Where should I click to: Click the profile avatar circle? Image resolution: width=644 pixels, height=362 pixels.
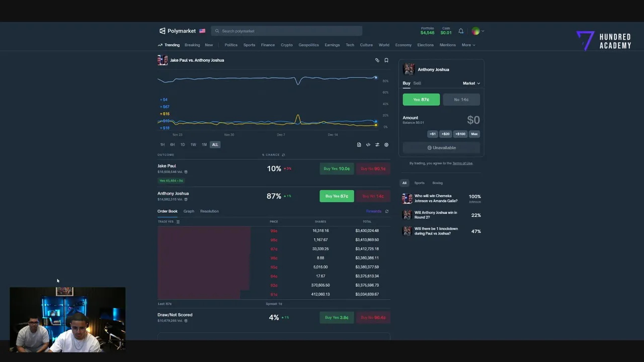click(x=475, y=31)
